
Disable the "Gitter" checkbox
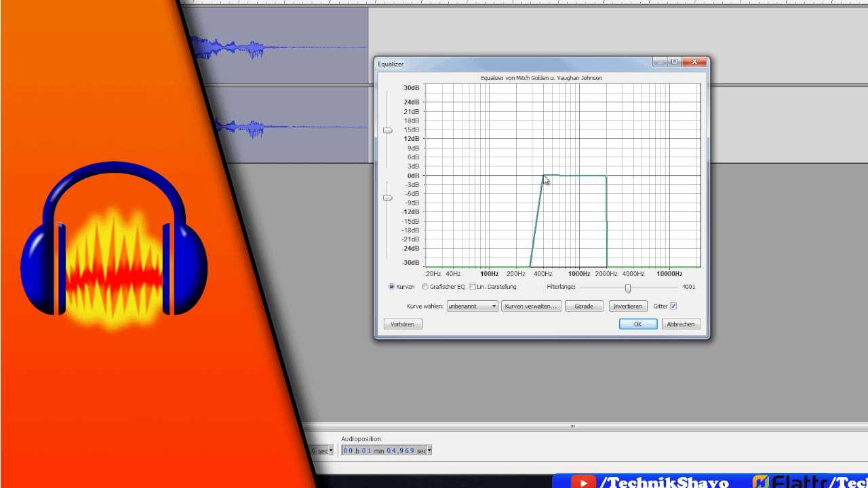point(673,306)
